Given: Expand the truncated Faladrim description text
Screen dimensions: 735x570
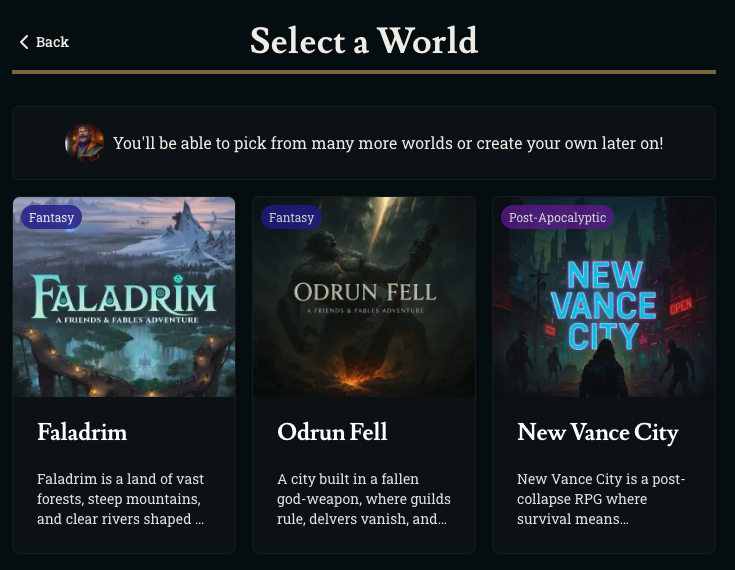Looking at the screenshot, I should [x=121, y=499].
